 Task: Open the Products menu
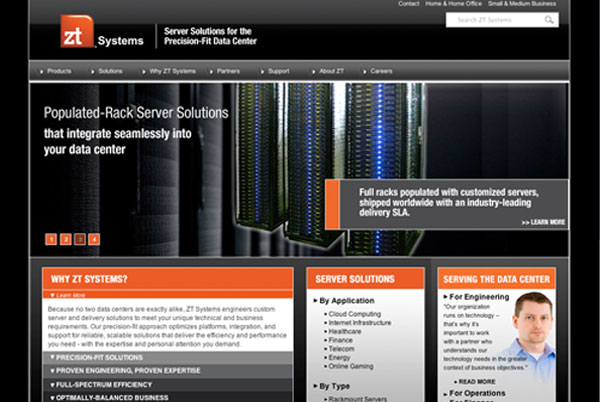[x=59, y=71]
